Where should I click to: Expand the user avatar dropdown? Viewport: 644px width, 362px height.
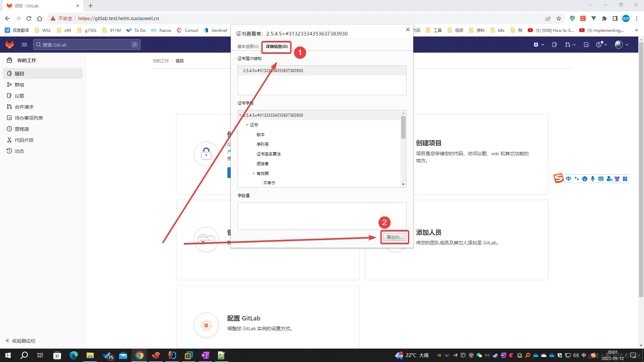point(621,45)
